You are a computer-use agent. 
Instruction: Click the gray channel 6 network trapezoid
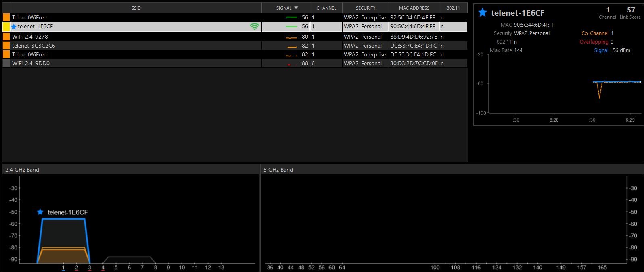coord(129,260)
